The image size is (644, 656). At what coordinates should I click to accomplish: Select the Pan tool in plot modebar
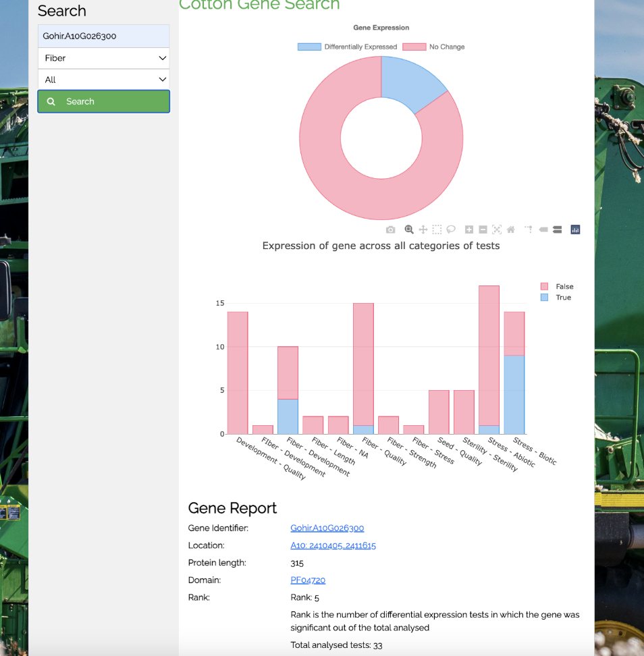click(x=423, y=229)
